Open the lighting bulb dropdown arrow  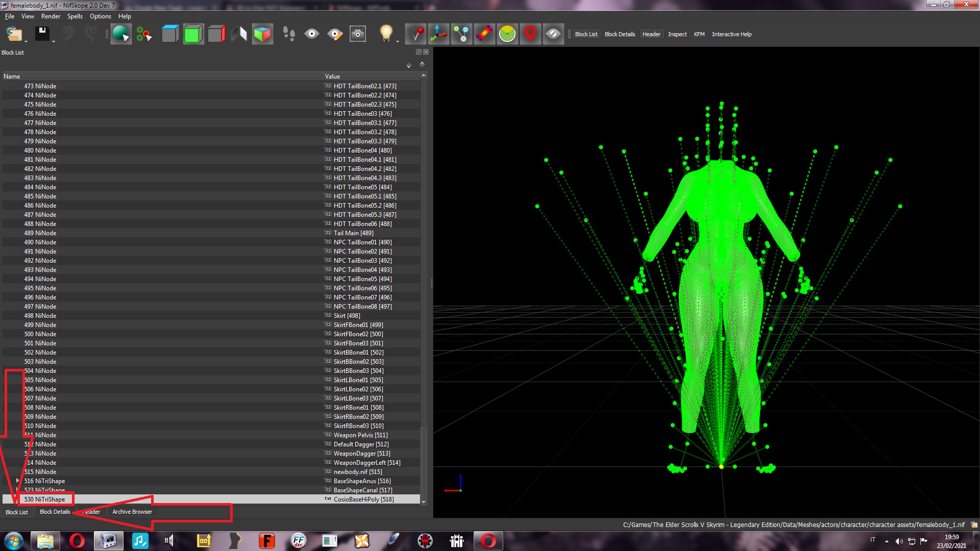point(398,41)
